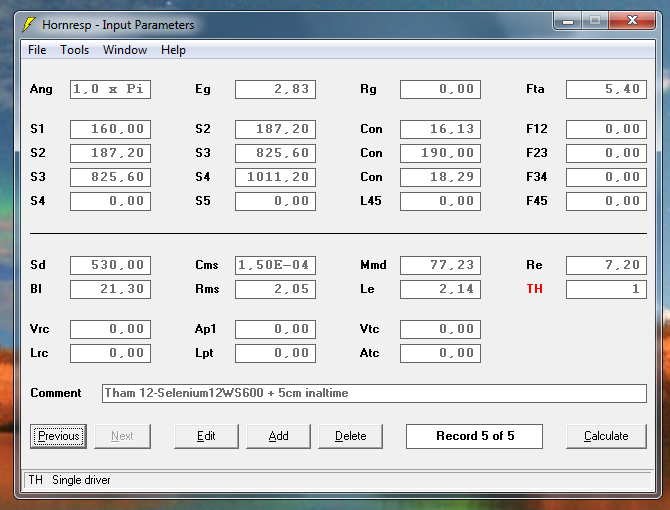Select the Con field with 18,29
This screenshot has height=510, width=670.
click(440, 177)
